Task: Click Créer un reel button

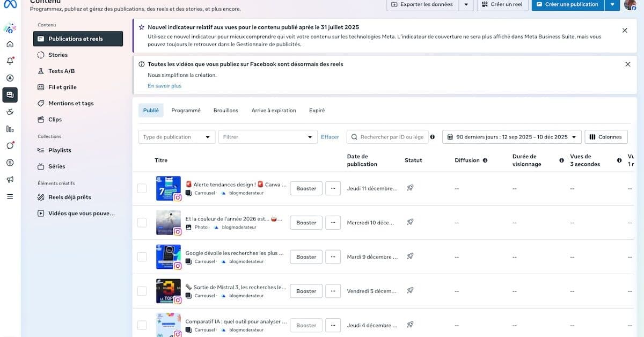Action: pyautogui.click(x=502, y=5)
